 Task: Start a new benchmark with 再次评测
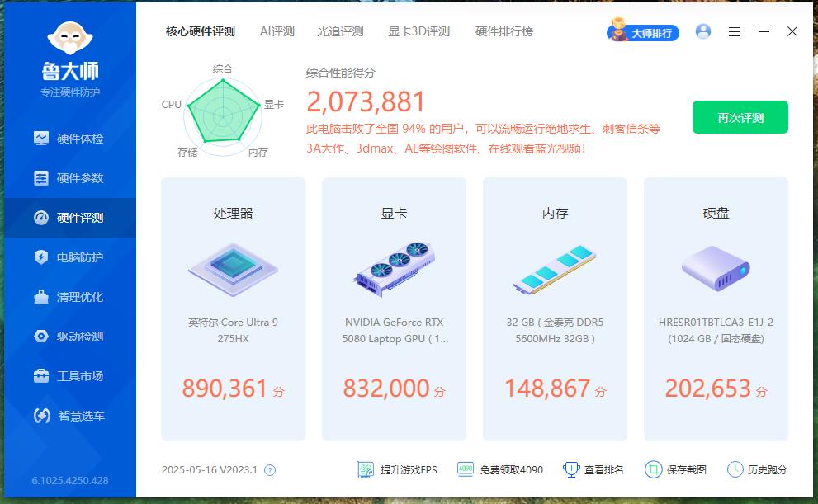click(740, 118)
